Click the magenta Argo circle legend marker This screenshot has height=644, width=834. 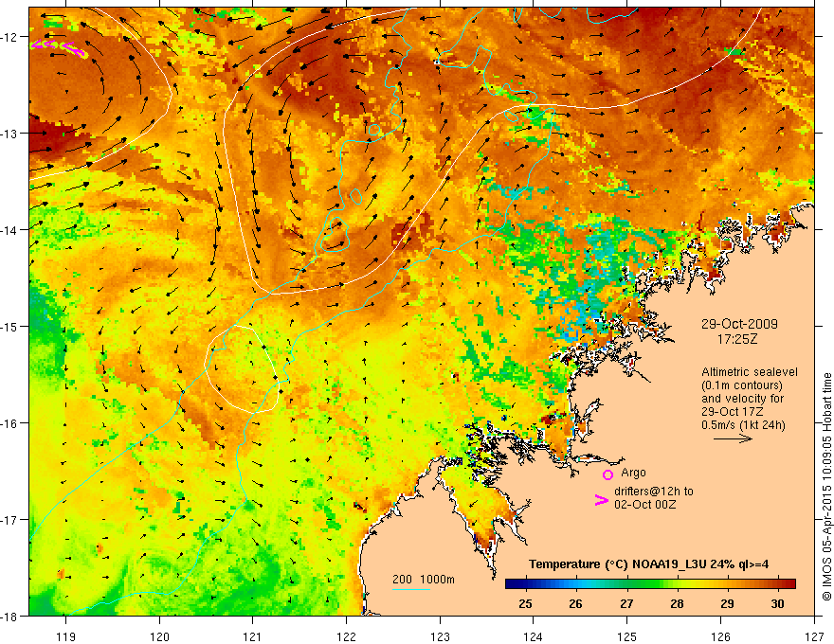(x=607, y=474)
